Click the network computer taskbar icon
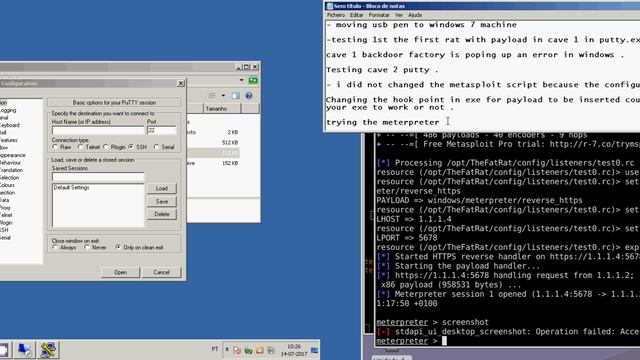This screenshot has width=640, height=360. pos(24,350)
